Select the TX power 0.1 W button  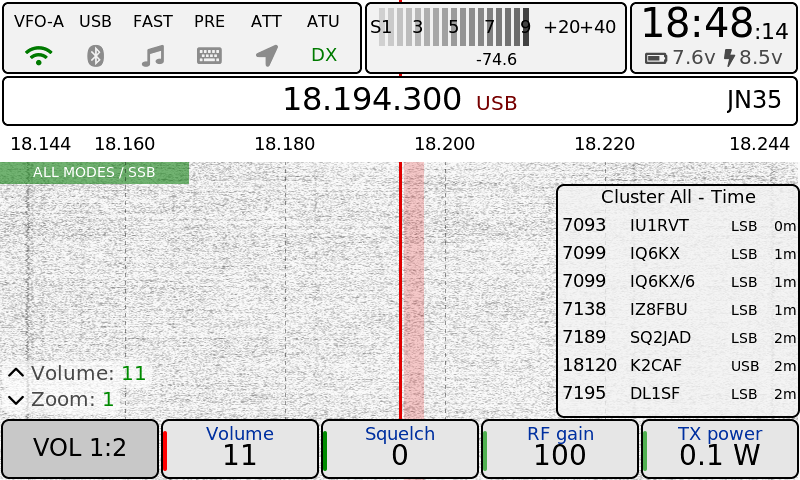click(720, 449)
